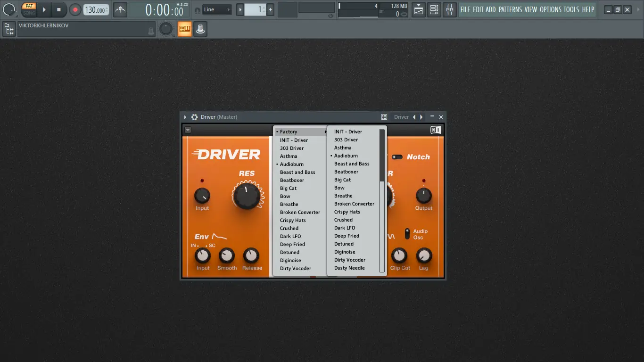This screenshot has width=644, height=362.
Task: Open the Channel Rack view icon
Action: point(434,9)
